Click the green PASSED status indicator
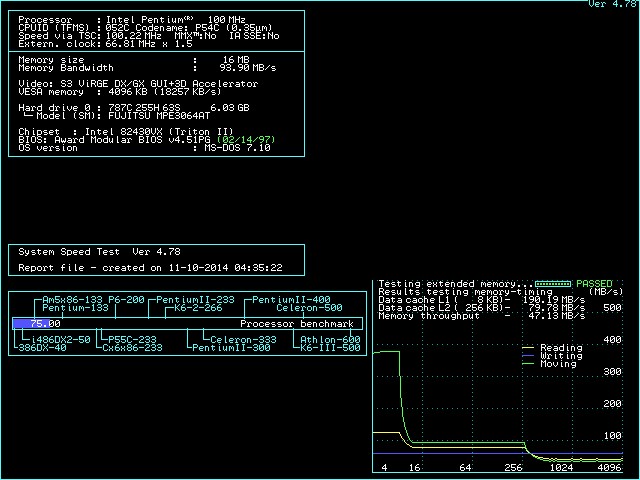The width and height of the screenshot is (640, 480). click(593, 284)
